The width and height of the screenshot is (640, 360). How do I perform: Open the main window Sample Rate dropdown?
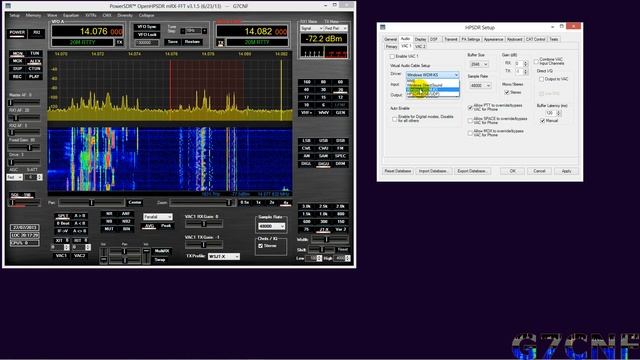coord(271,226)
